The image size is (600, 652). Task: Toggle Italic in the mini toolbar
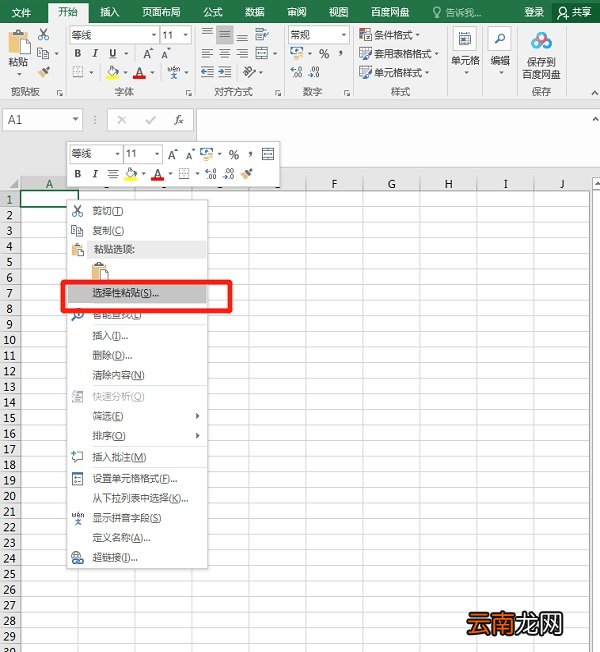(95, 174)
